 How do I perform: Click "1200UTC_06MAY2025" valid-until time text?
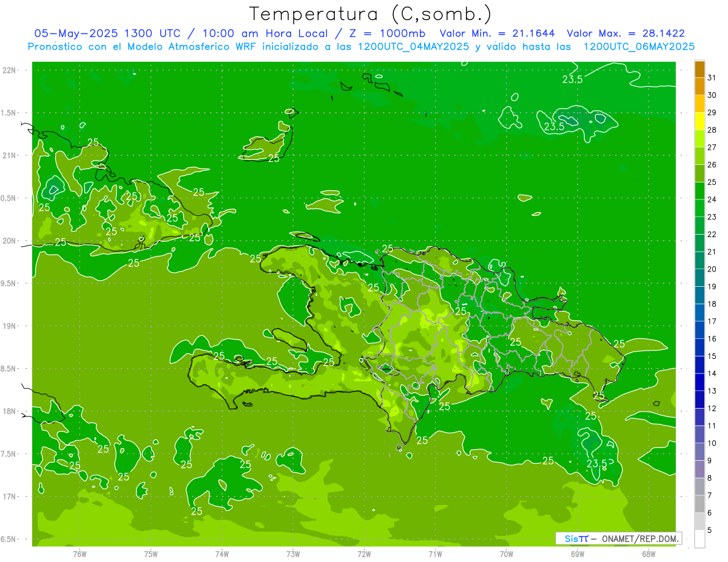(639, 47)
